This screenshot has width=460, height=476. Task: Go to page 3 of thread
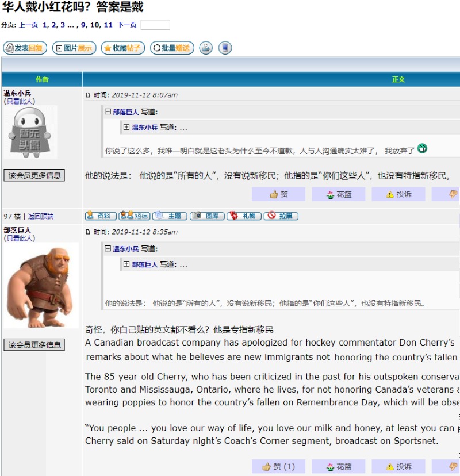coord(63,25)
